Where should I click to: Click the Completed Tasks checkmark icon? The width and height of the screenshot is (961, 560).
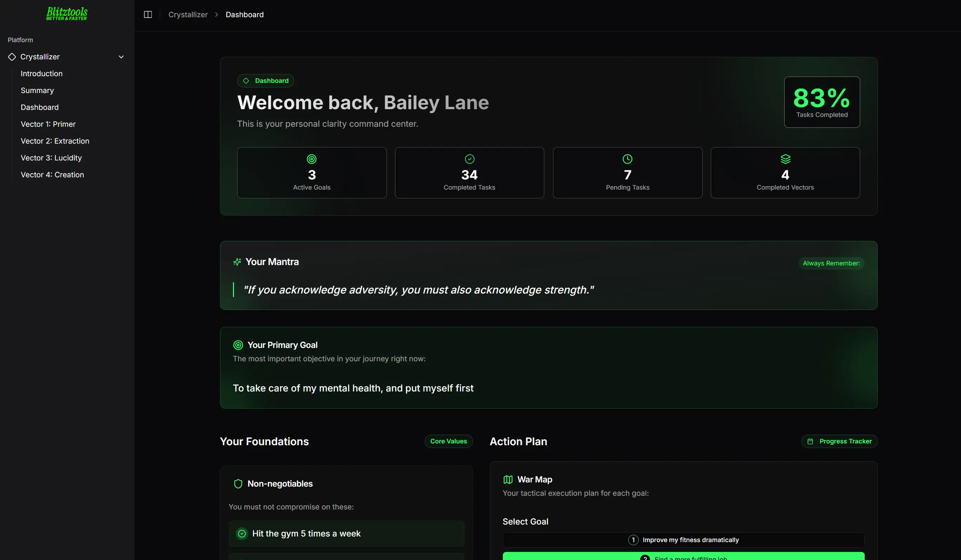[469, 159]
